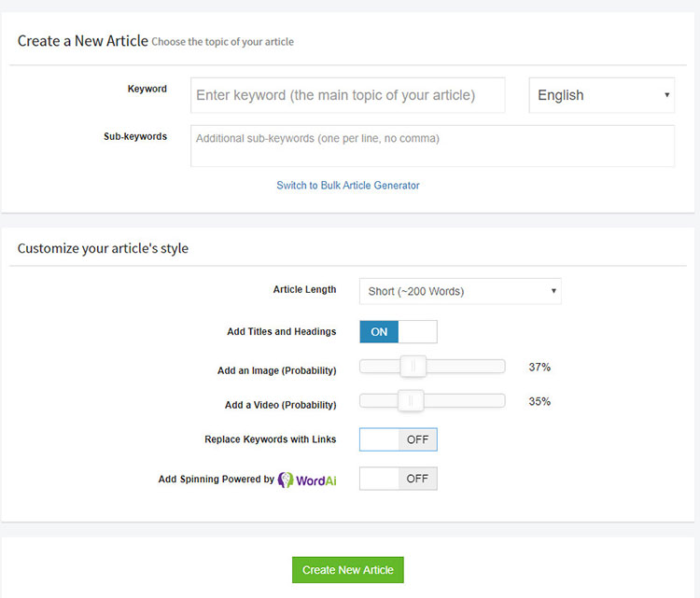Image resolution: width=700 pixels, height=598 pixels.
Task: Click the Create a New Article heading
Action: point(82,41)
